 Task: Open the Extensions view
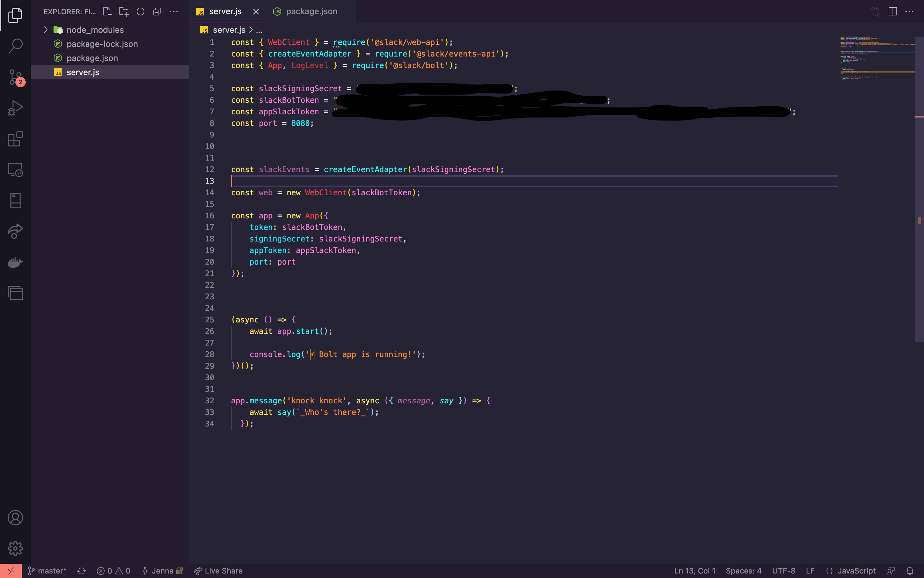(15, 139)
